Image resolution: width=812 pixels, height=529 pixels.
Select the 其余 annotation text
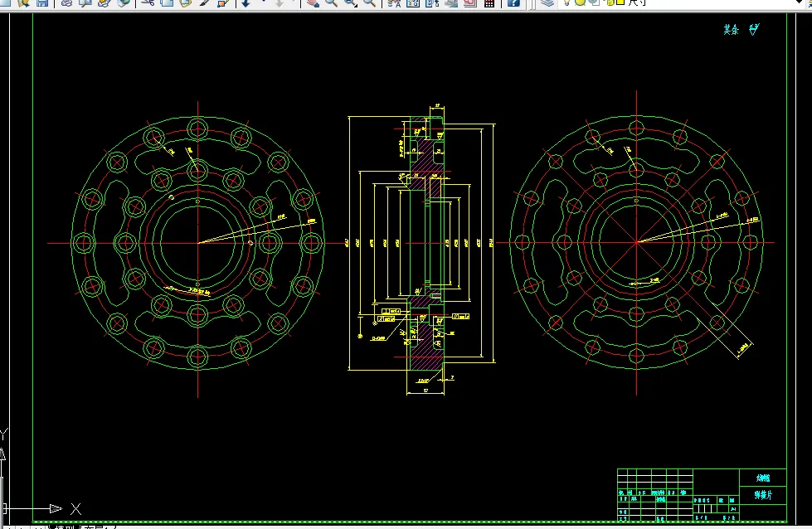tap(731, 30)
